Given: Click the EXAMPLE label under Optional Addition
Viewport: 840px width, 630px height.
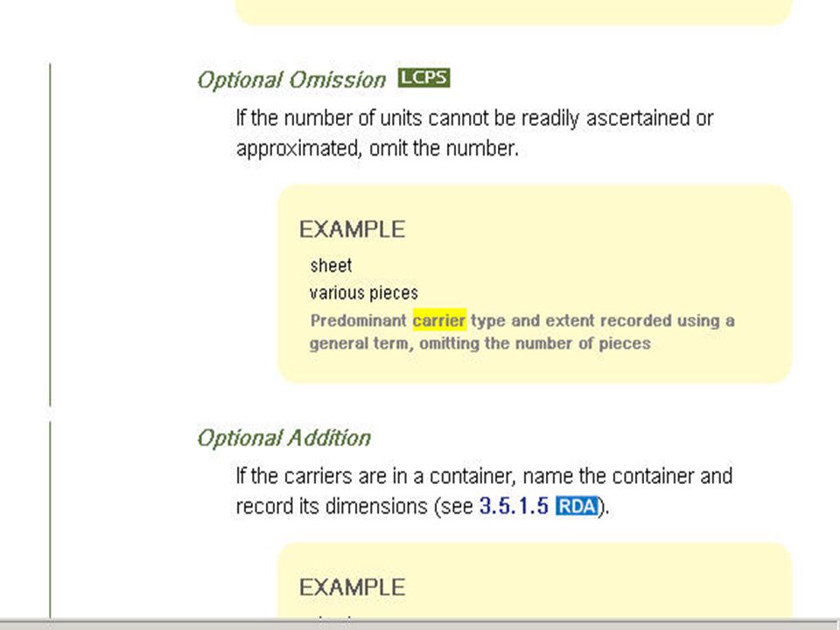Looking at the screenshot, I should 352,587.
